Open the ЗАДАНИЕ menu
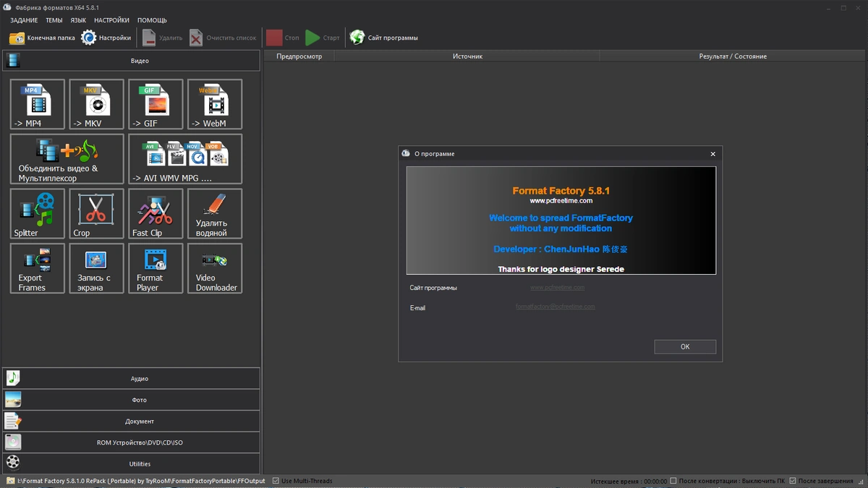 click(24, 20)
